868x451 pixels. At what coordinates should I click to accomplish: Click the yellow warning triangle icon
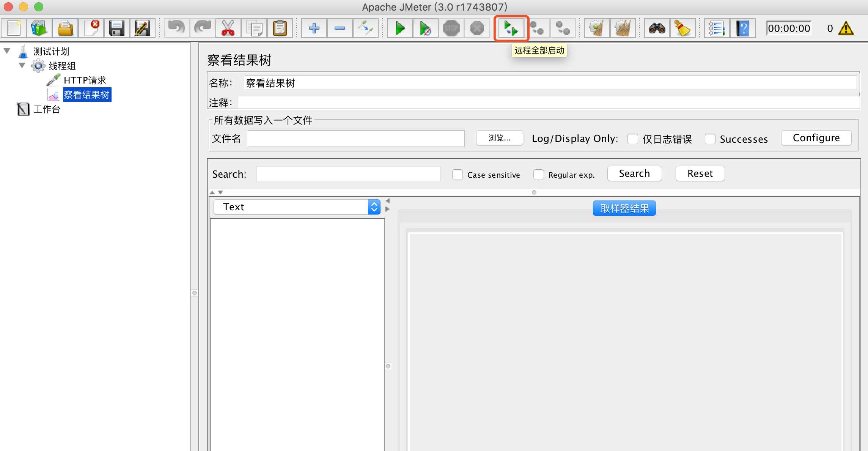pos(846,28)
